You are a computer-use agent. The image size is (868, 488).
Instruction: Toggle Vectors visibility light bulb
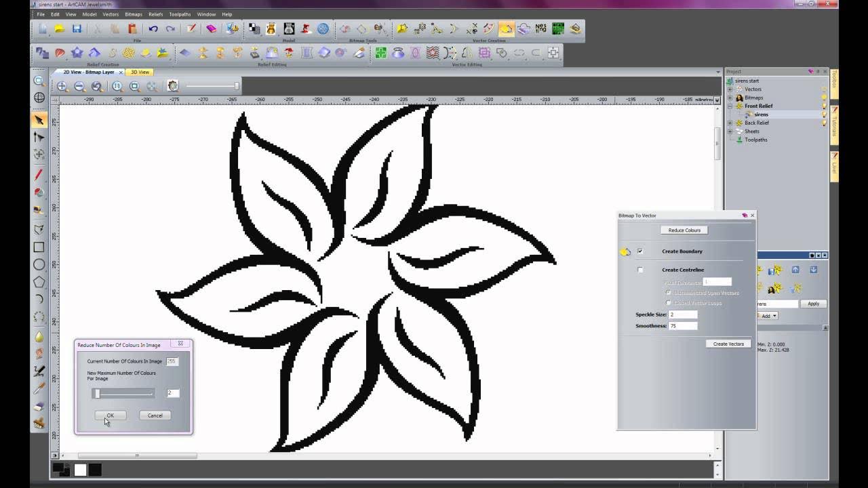[825, 89]
